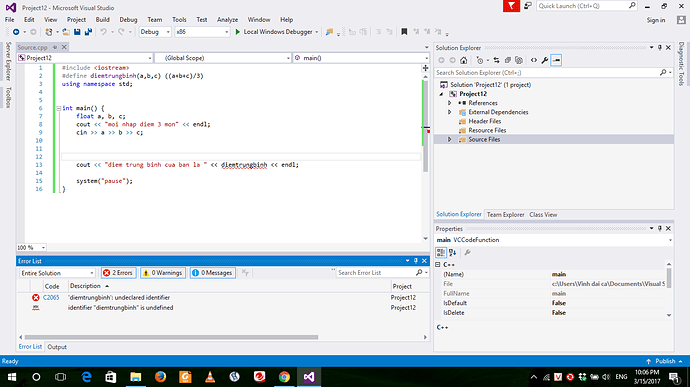
Task: Pin the Solution Explorer panel
Action: point(660,48)
